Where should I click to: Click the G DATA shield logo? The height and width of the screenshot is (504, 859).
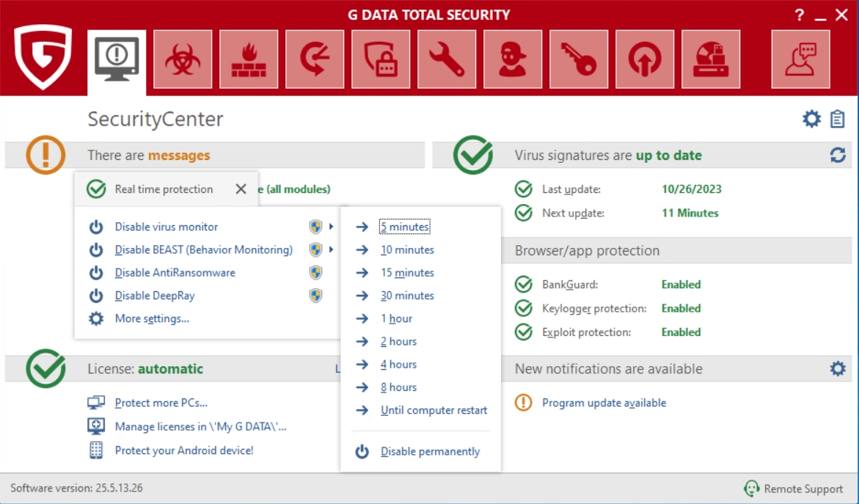point(43,57)
